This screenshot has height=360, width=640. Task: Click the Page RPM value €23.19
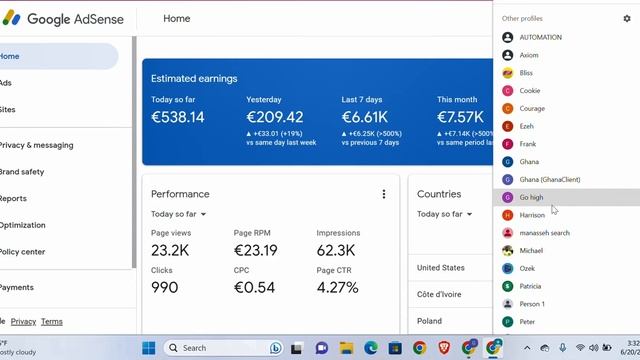256,250
